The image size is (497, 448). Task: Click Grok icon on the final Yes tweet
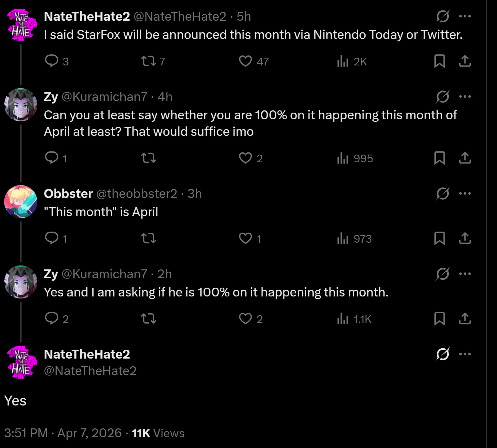tap(443, 354)
